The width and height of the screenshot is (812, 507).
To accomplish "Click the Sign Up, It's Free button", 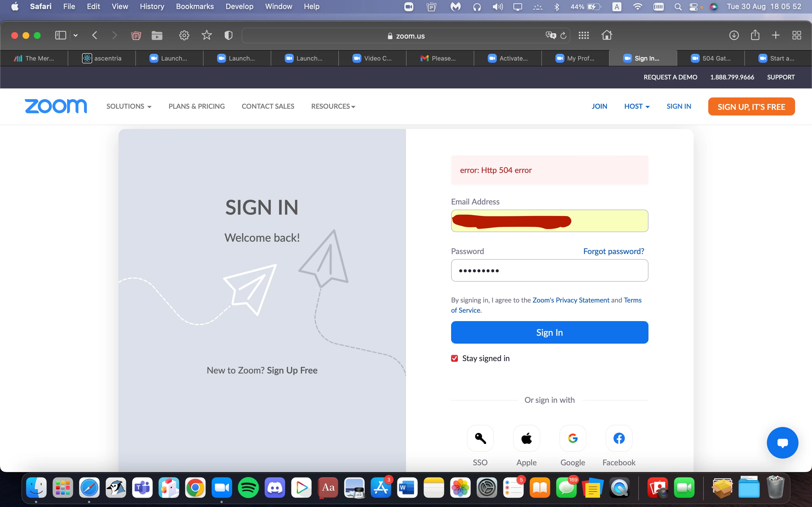I will (x=751, y=107).
